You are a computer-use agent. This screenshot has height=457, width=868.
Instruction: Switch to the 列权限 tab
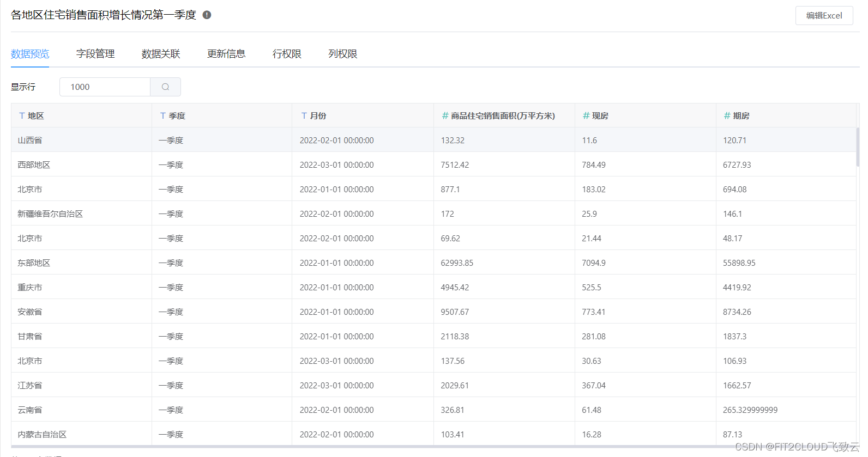(x=342, y=54)
